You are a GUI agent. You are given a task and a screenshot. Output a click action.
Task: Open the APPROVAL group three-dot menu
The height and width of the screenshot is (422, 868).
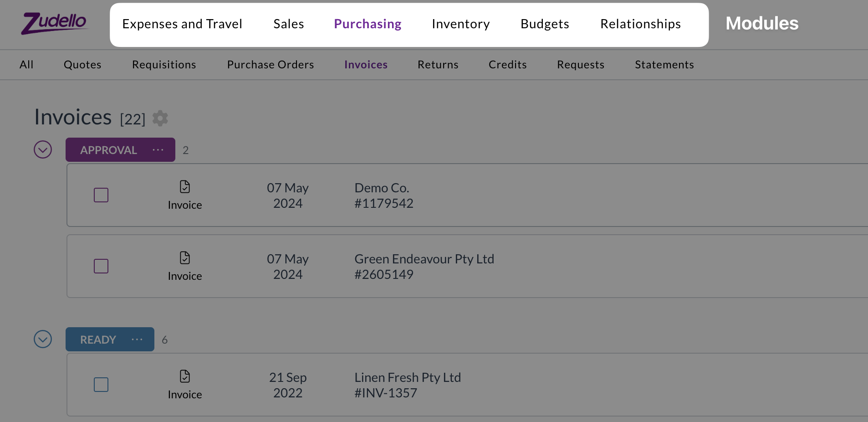pos(158,150)
